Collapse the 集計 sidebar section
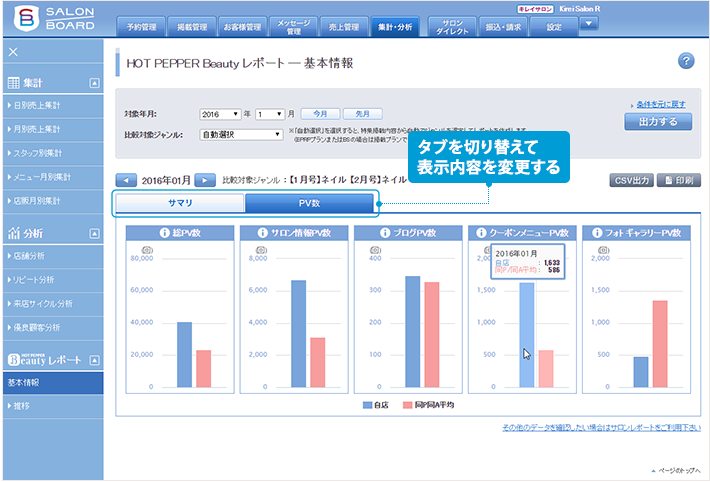 [94, 83]
